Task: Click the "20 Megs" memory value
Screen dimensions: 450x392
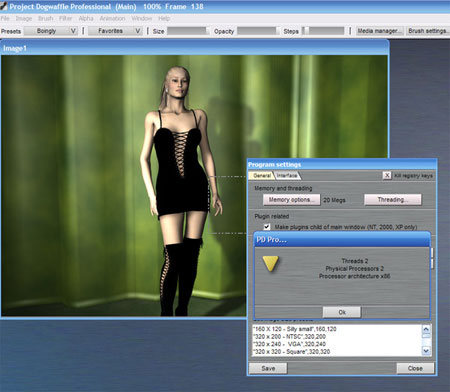Action: pyautogui.click(x=334, y=200)
